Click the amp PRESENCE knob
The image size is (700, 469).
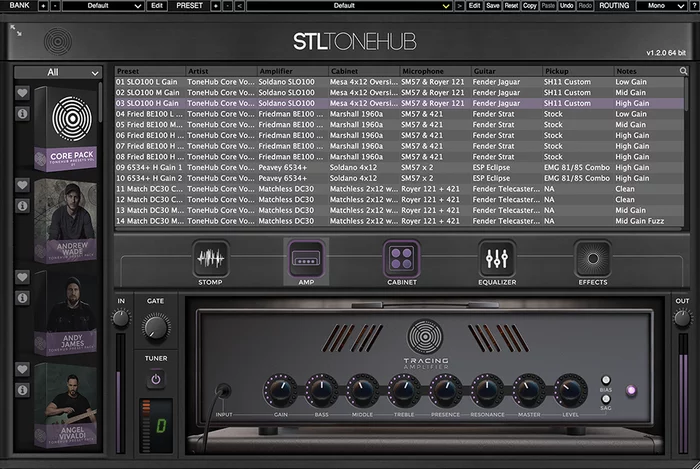click(445, 390)
